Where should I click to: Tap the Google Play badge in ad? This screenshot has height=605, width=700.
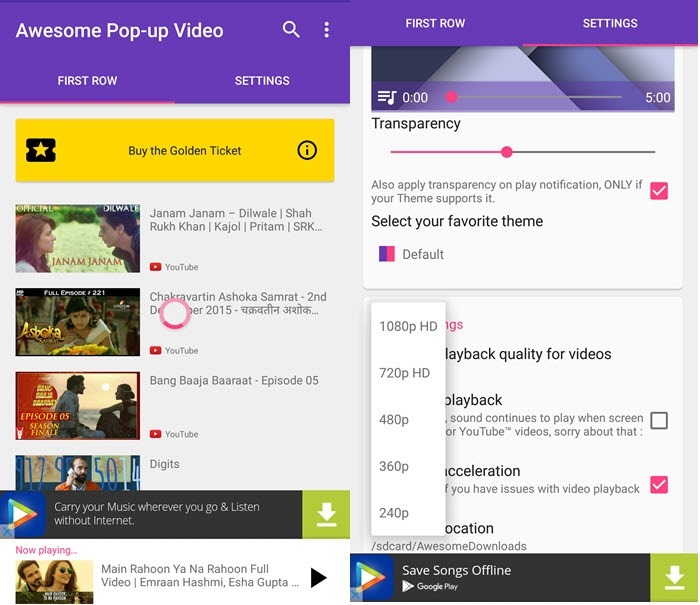[430, 586]
